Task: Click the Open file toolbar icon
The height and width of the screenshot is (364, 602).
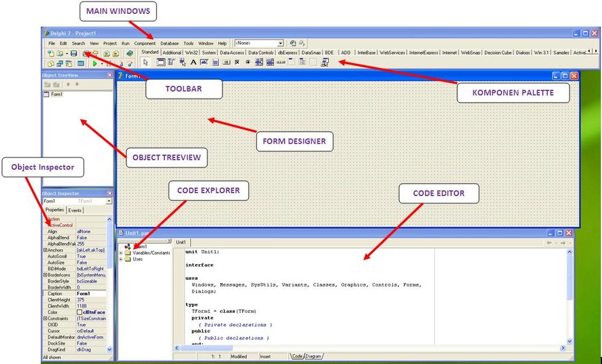Action: tap(60, 54)
